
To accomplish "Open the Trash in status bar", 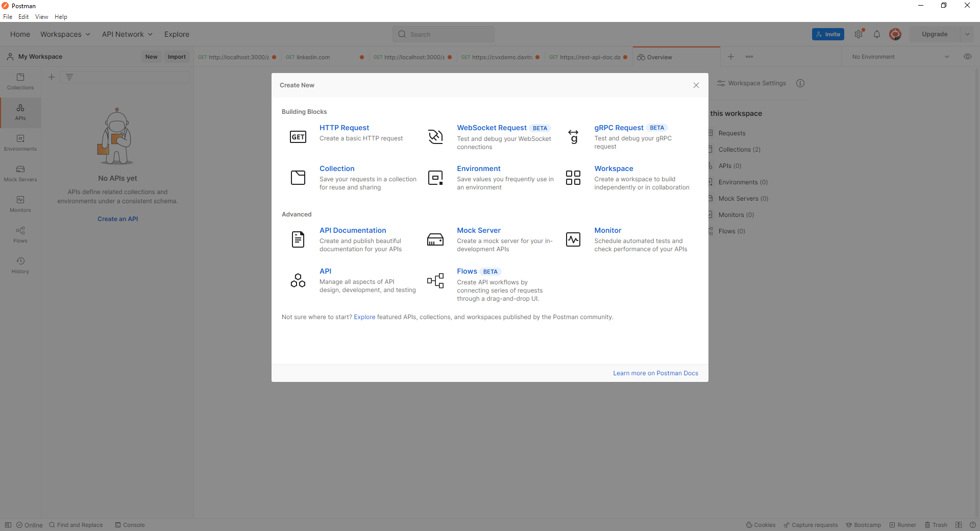I will click(936, 525).
